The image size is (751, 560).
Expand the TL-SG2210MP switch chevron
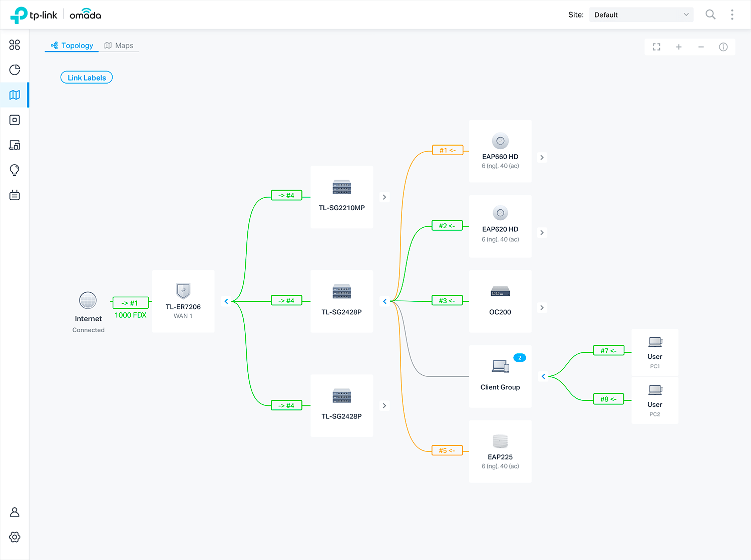[x=384, y=197]
